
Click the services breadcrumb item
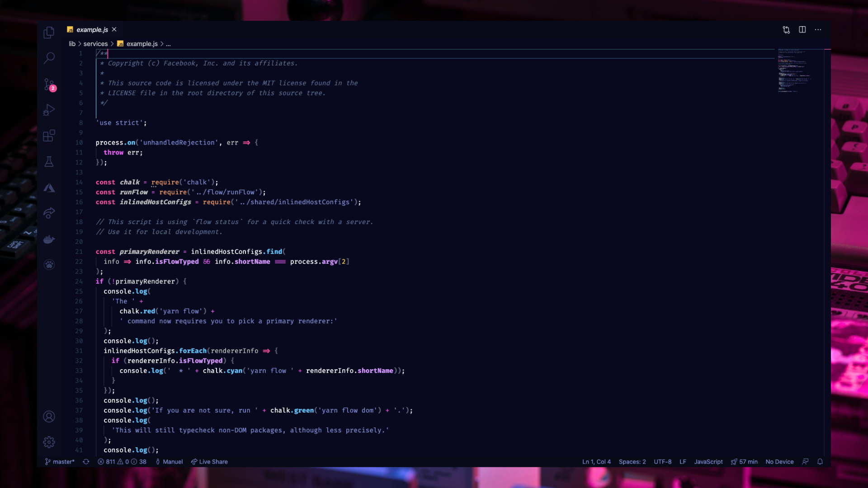(95, 44)
